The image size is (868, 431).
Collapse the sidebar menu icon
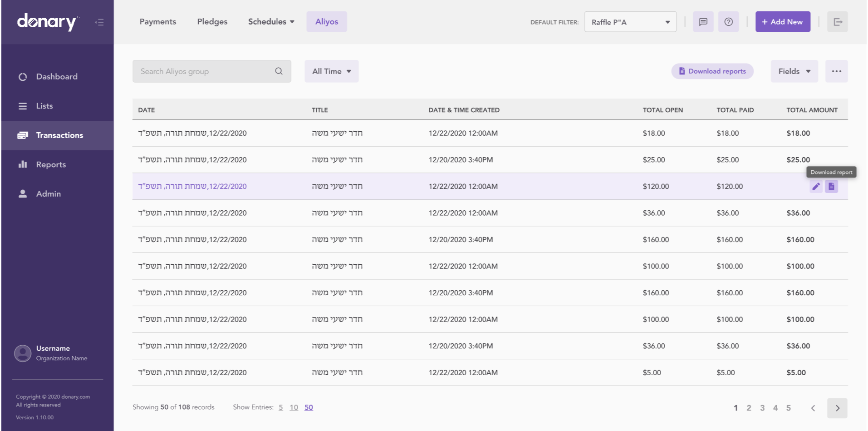99,22
